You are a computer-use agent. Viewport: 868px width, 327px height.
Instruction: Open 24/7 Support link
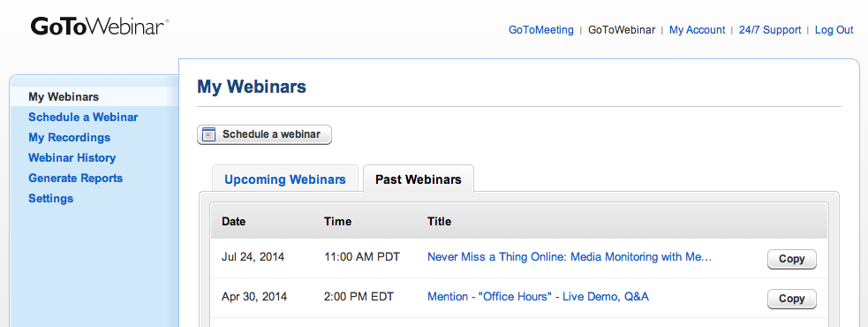[769, 30]
